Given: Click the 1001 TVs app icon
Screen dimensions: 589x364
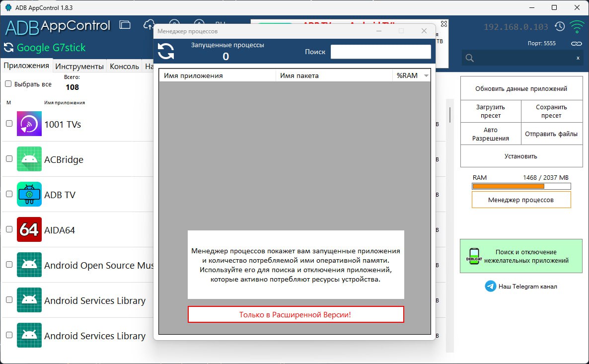Looking at the screenshot, I should 29,124.
